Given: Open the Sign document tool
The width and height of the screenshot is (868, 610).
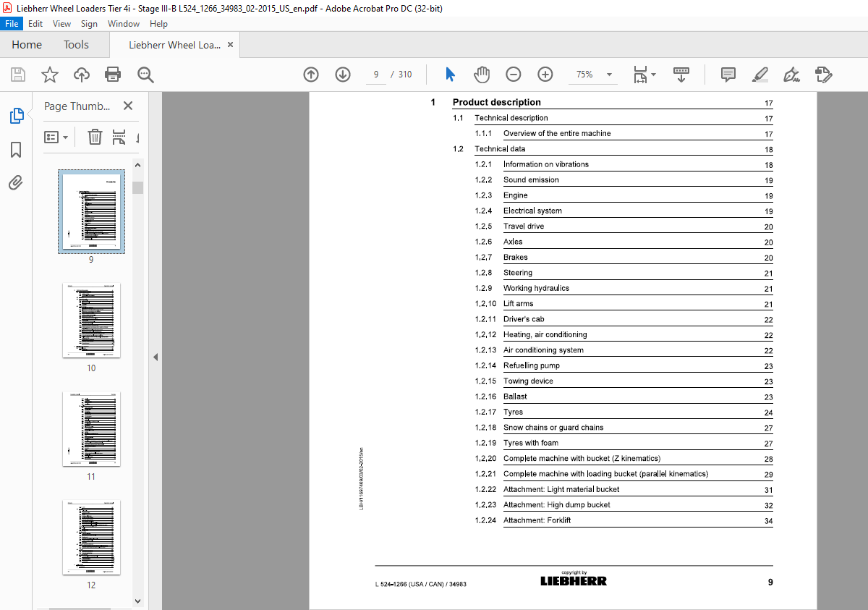Looking at the screenshot, I should coord(791,74).
